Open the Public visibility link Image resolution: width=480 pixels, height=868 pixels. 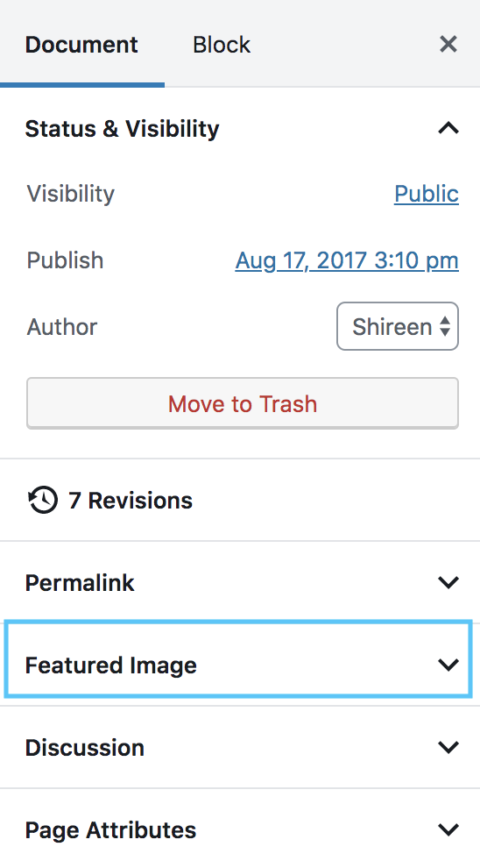[427, 194]
